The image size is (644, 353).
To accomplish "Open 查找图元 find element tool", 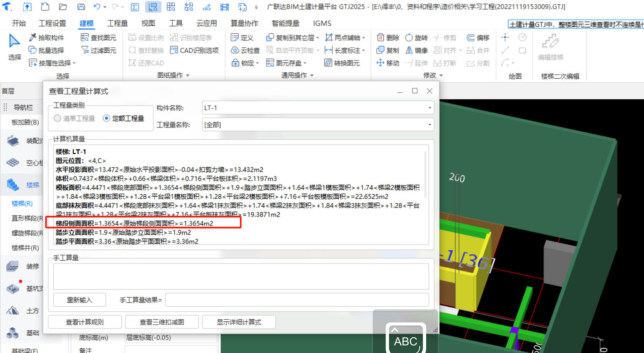I will coord(98,38).
